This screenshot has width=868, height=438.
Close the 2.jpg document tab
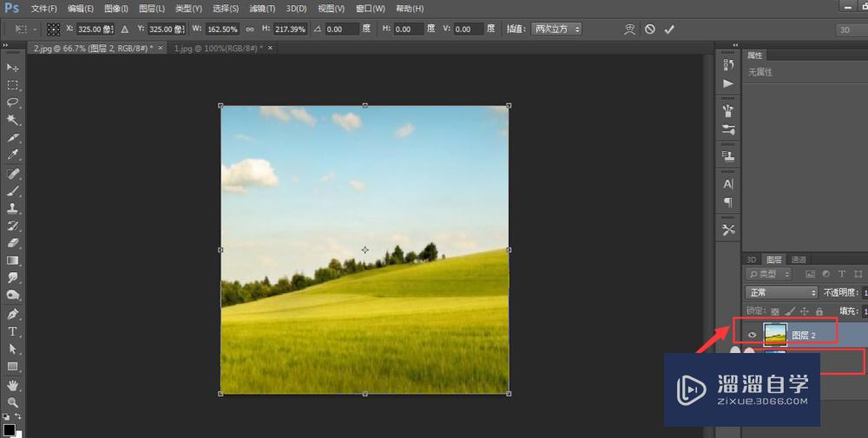[160, 48]
